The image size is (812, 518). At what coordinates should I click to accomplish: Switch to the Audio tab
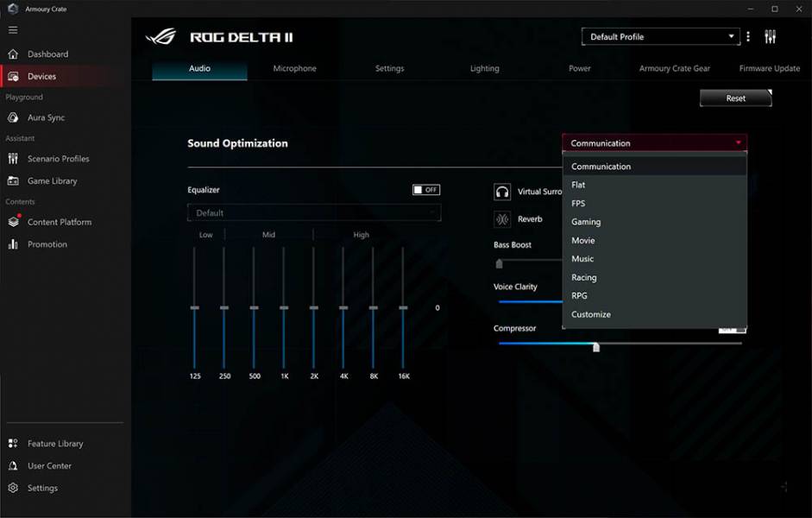(199, 68)
